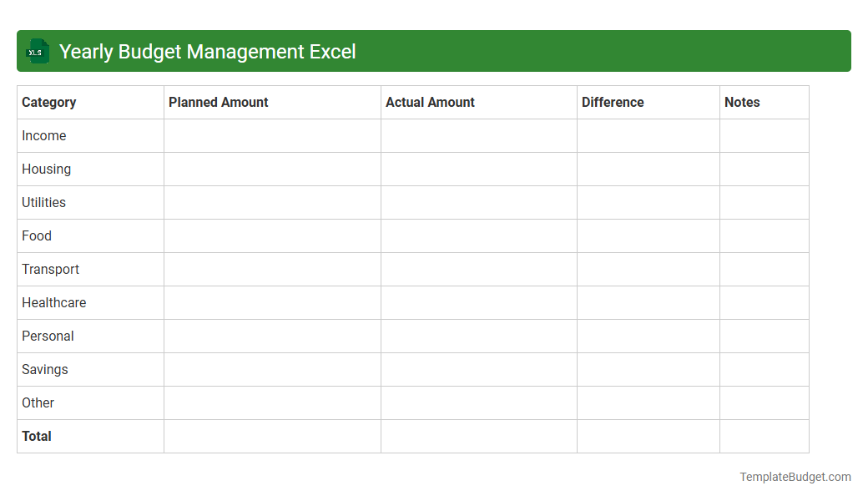Select the Other row label
868x501 pixels.
tap(38, 402)
